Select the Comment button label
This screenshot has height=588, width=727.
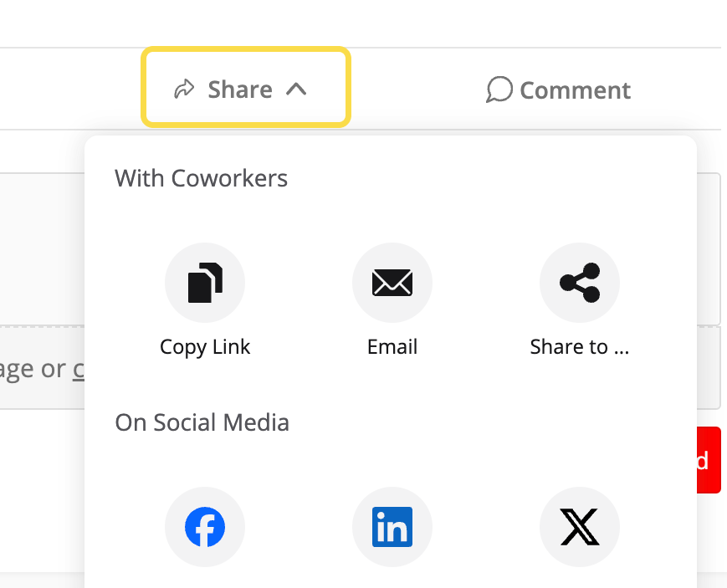(x=575, y=90)
